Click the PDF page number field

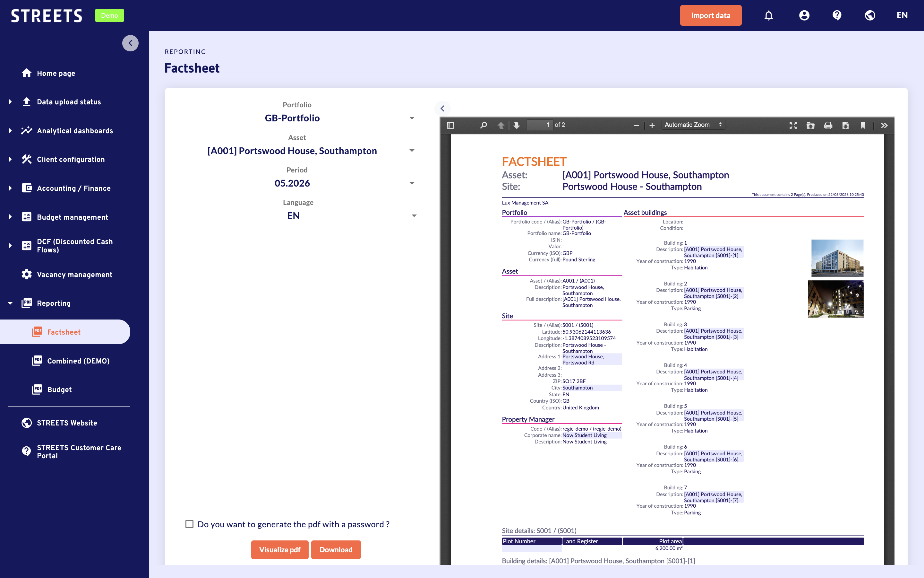point(539,125)
